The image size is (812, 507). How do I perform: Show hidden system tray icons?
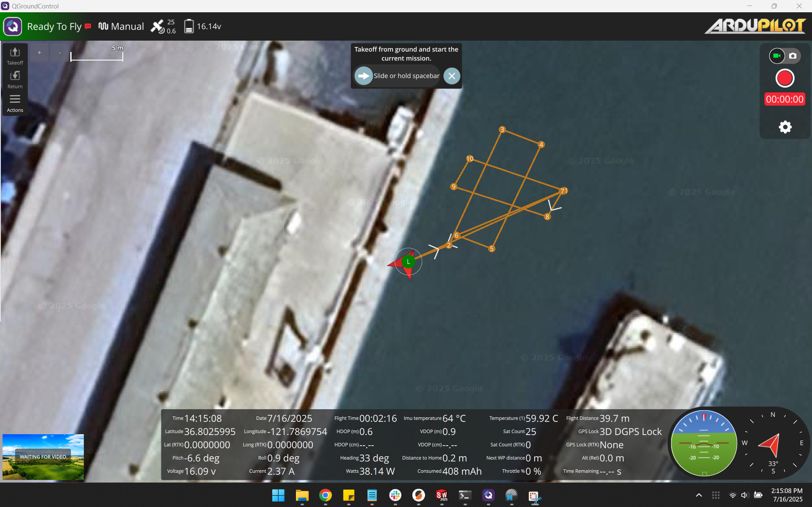(699, 495)
